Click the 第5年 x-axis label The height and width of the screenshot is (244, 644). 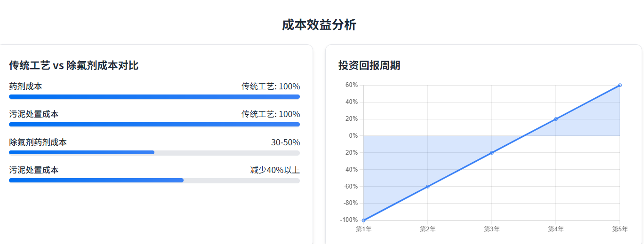tap(620, 229)
